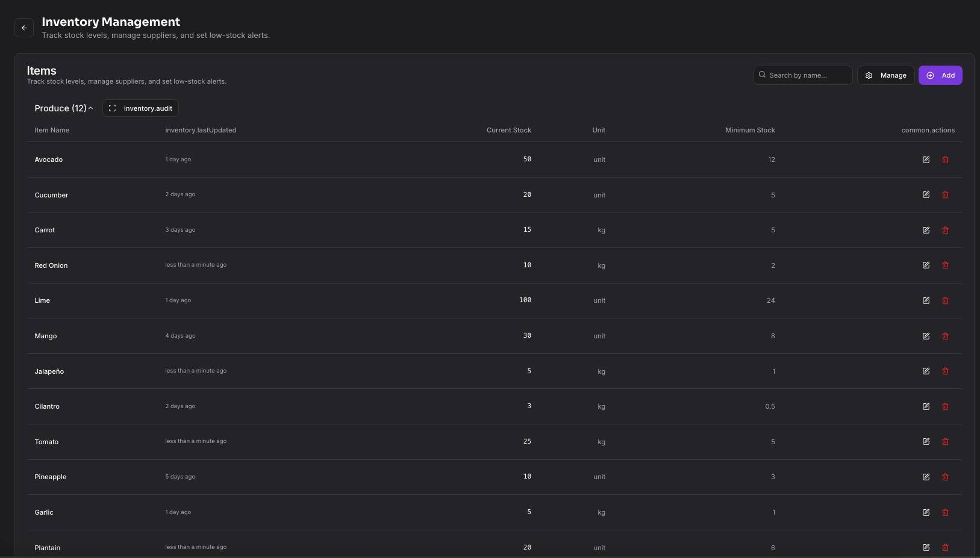The width and height of the screenshot is (980, 558).
Task: Navigate back with the arrow icon
Action: click(24, 28)
